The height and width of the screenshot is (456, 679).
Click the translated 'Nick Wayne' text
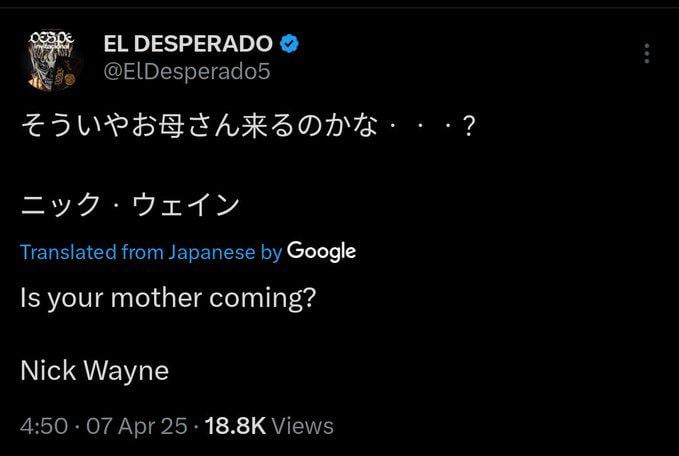coord(94,371)
